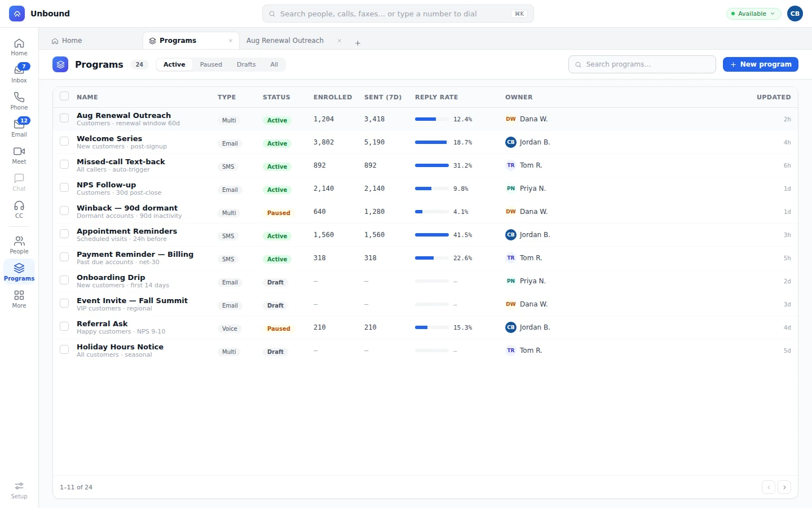
Task: Open the Phone section in sidebar
Action: pyautogui.click(x=19, y=101)
